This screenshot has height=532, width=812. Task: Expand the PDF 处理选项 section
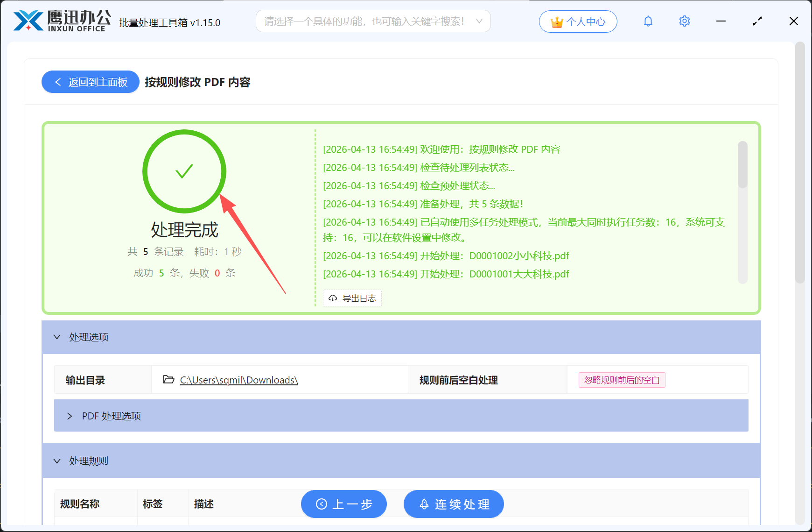tap(70, 416)
